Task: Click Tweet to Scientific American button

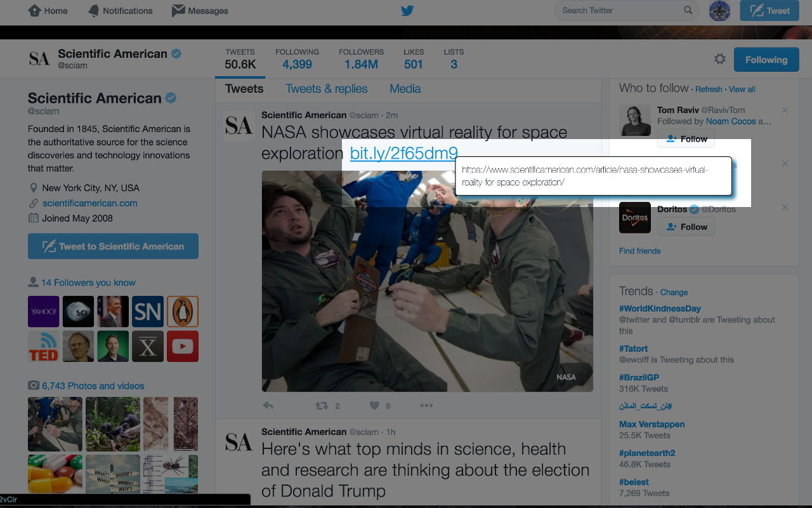Action: (x=113, y=246)
